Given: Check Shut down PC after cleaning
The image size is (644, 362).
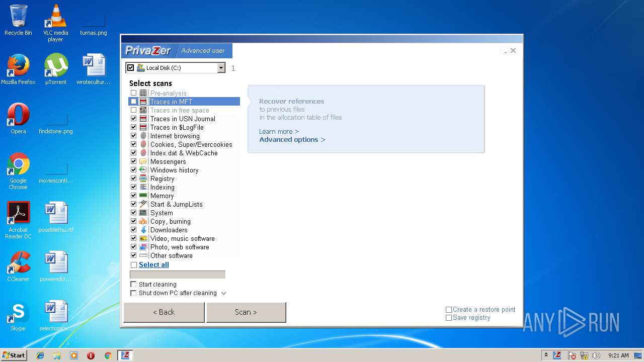Looking at the screenshot, I should [133, 293].
